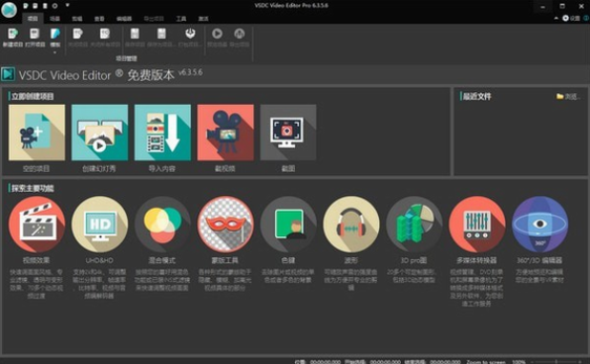This screenshot has height=364, width=590.
Task: Click the 多媒体转换器 mixer icon
Action: click(476, 224)
